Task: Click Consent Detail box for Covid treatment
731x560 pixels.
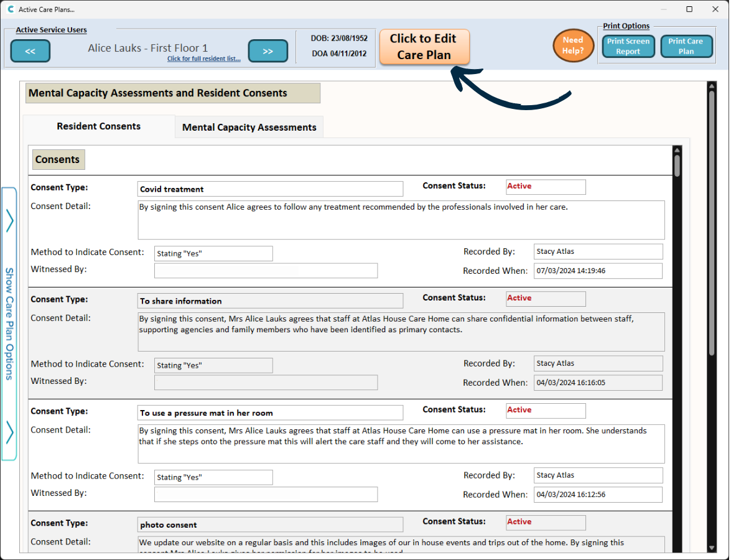Action: pyautogui.click(x=401, y=220)
